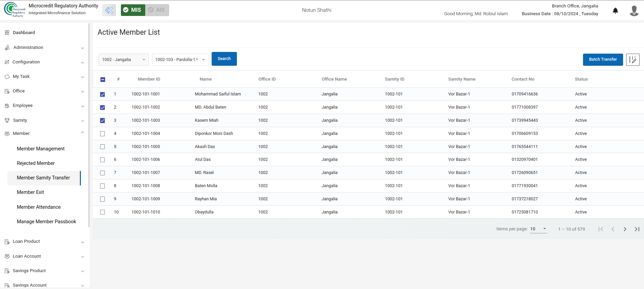The width and height of the screenshot is (644, 289).
Task: Uncheck Kasem Miah row checkbox
Action: coord(102,121)
